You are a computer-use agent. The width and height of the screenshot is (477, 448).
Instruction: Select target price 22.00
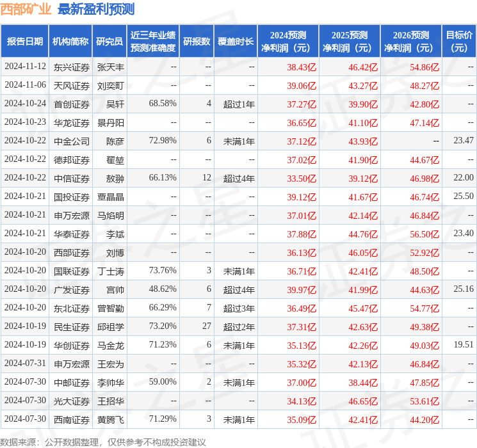[x=464, y=178]
